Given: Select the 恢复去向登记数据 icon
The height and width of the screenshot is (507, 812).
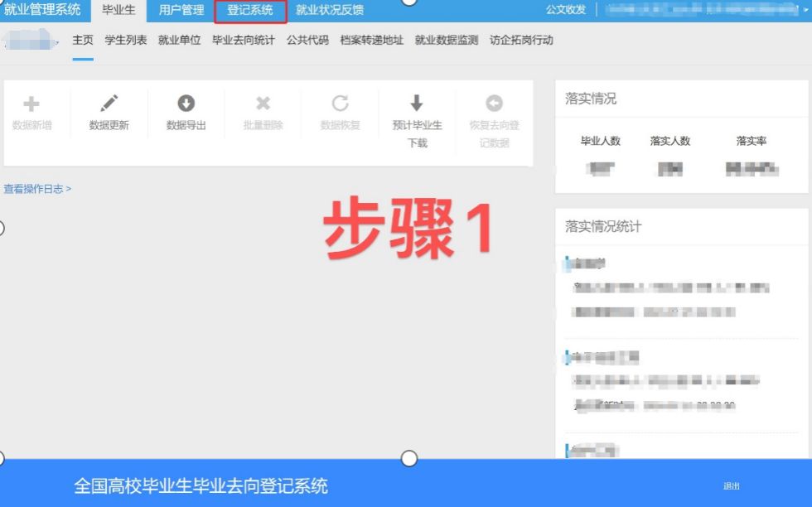Looking at the screenshot, I should tap(494, 106).
